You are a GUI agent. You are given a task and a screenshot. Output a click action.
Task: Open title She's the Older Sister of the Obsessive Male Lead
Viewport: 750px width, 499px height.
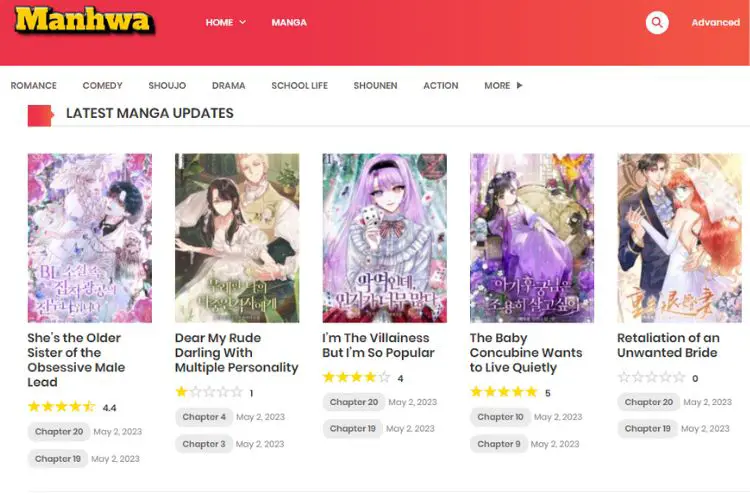(x=76, y=360)
